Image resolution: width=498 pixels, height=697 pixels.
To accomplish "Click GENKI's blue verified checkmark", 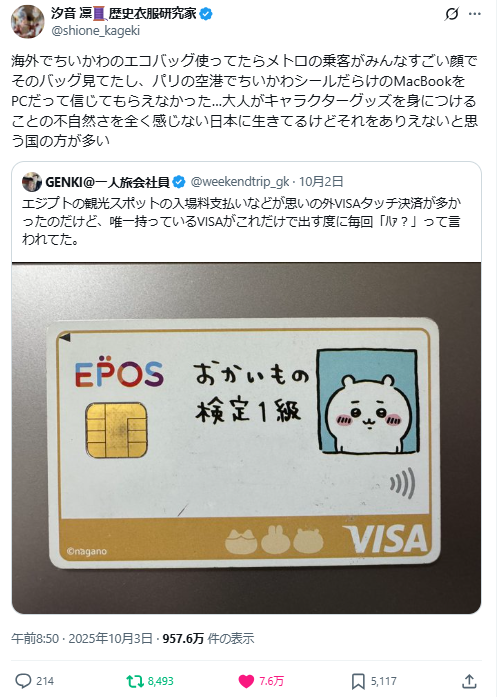I will (x=179, y=182).
